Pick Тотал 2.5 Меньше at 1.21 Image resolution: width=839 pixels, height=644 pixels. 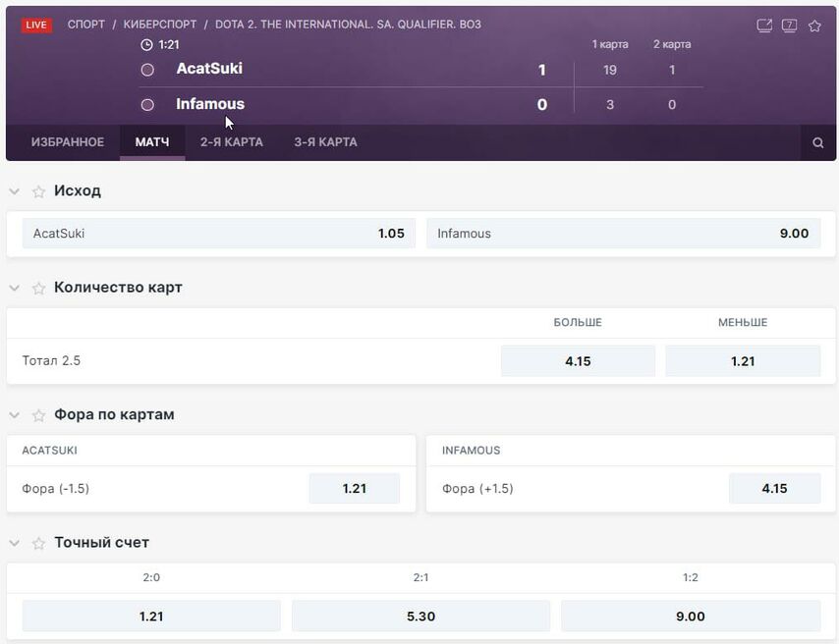pyautogui.click(x=743, y=361)
